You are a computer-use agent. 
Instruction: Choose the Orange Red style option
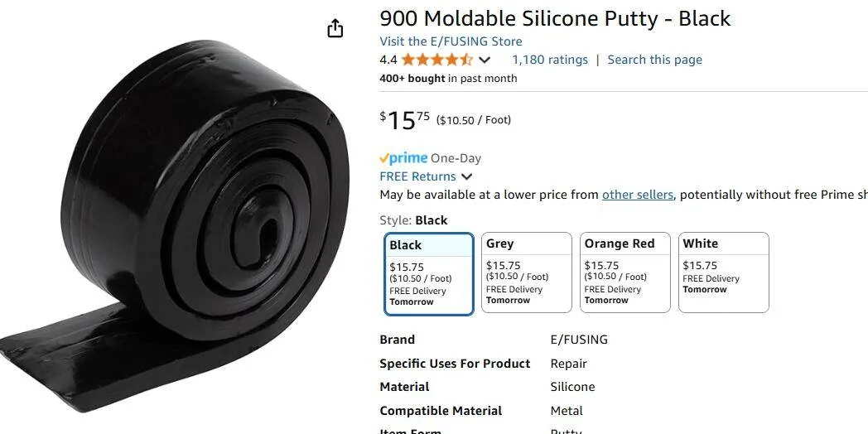(x=624, y=272)
